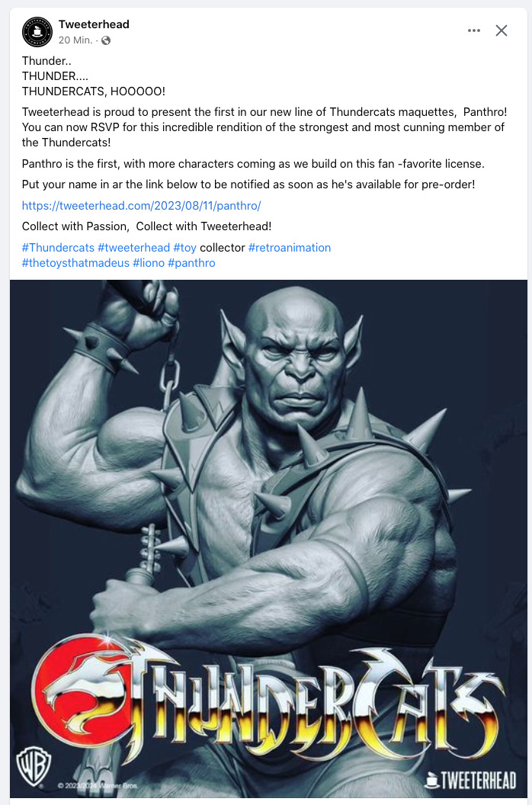Image resolution: width=532 pixels, height=805 pixels.
Task: Open the Tweeterhead page name link
Action: click(94, 24)
